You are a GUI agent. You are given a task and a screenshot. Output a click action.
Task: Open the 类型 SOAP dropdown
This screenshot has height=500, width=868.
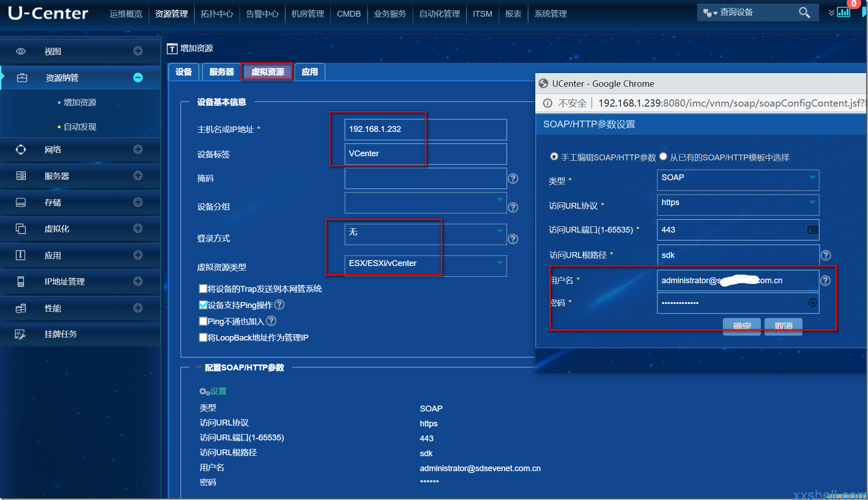[x=738, y=180]
